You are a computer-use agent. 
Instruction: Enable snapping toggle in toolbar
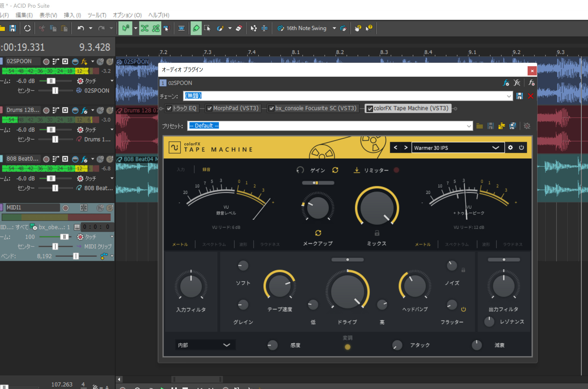125,28
